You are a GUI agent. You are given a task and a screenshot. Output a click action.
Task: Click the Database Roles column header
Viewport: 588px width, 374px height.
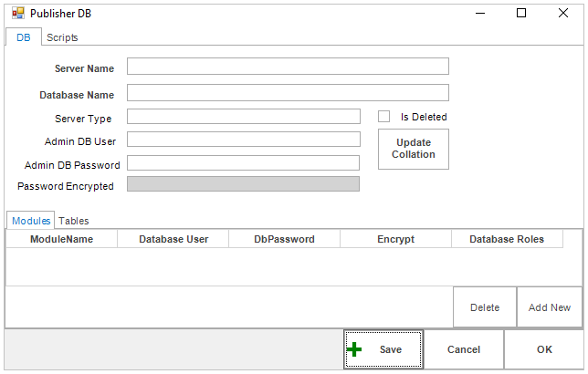coord(507,239)
